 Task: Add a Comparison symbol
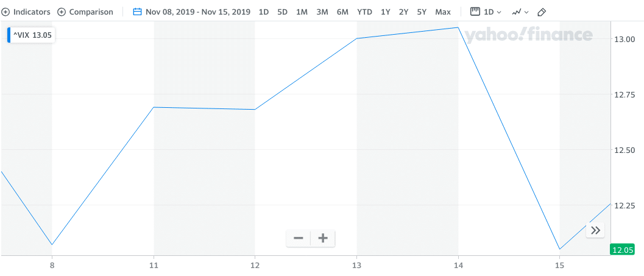85,12
